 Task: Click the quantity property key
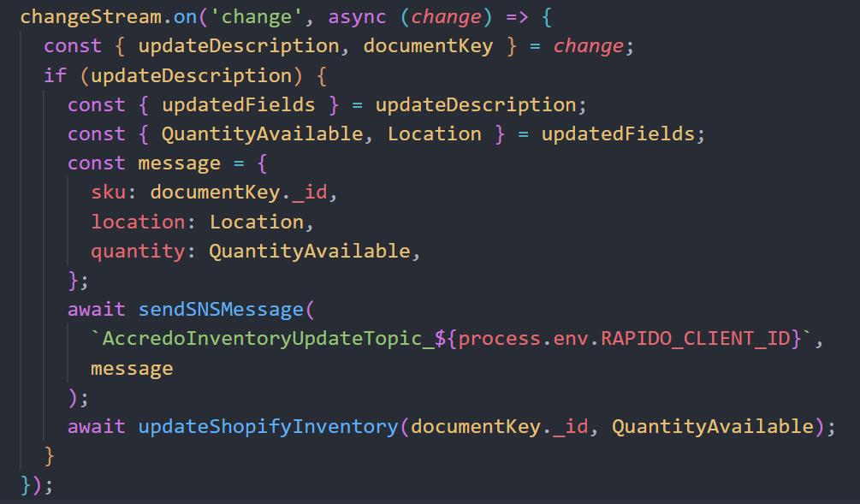(x=137, y=251)
